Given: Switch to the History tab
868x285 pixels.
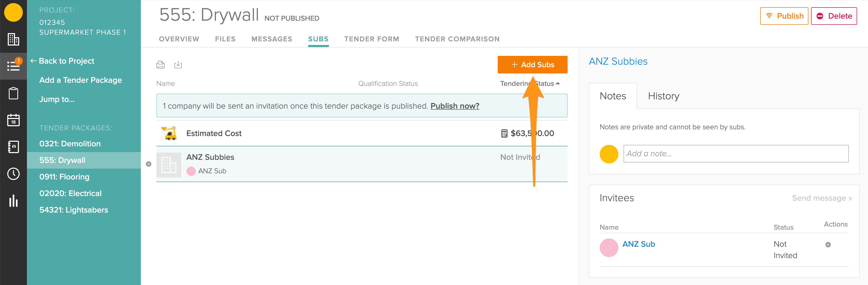Looking at the screenshot, I should [663, 96].
